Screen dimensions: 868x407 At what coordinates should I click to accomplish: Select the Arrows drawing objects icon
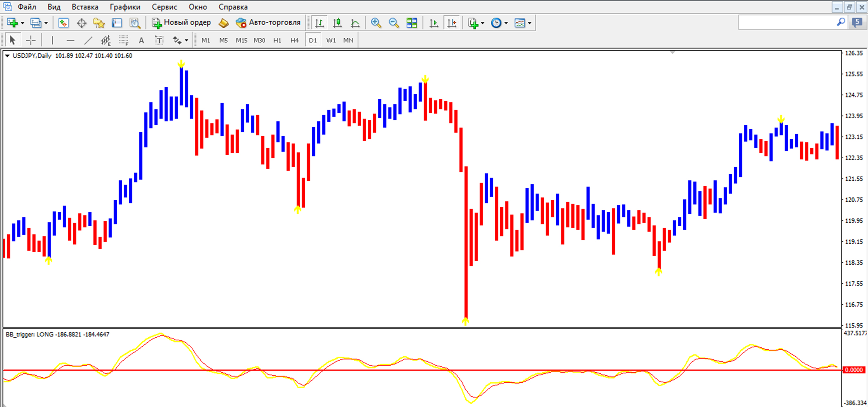[177, 40]
